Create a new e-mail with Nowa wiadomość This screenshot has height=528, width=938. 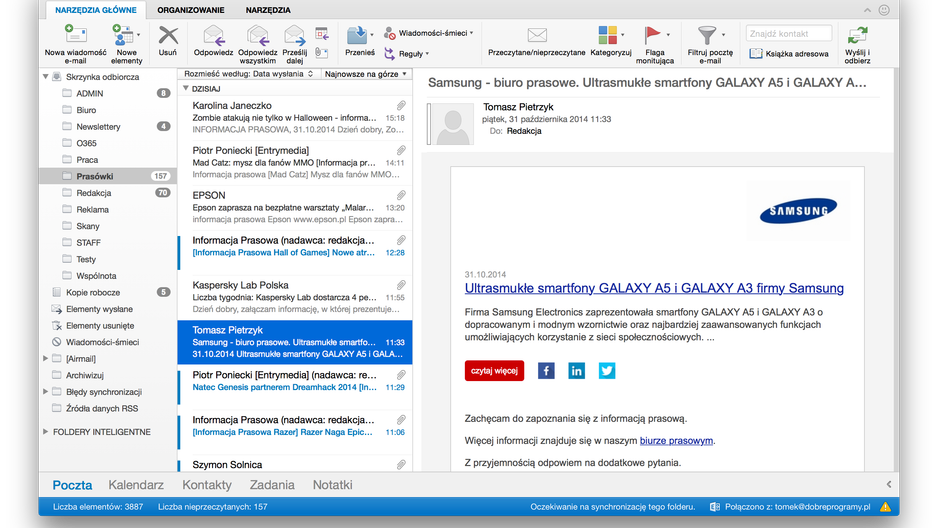tap(75, 44)
